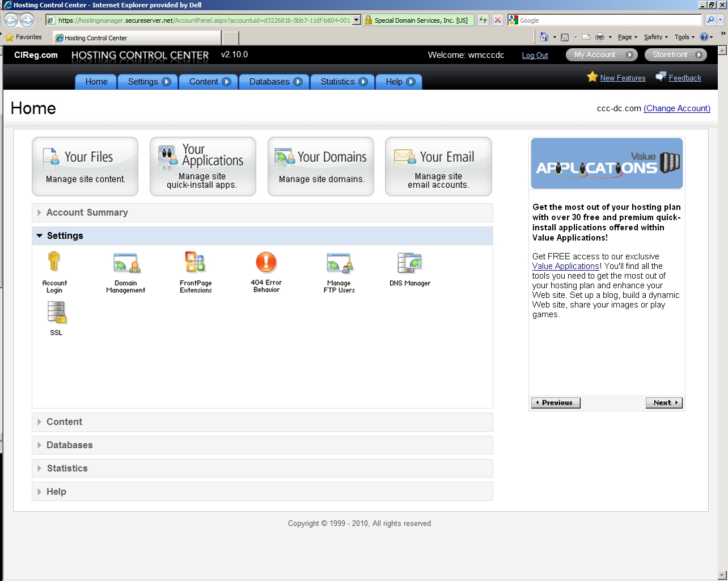Viewport: 728px width, 581px height.
Task: Click the search magnifier icon
Action: [710, 20]
